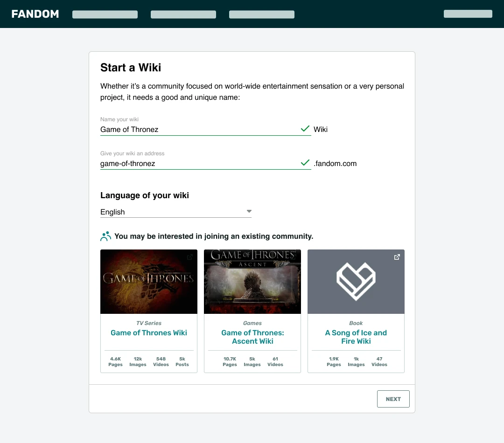Click the top-right header placeholder button
The height and width of the screenshot is (443, 504).
pos(468,14)
